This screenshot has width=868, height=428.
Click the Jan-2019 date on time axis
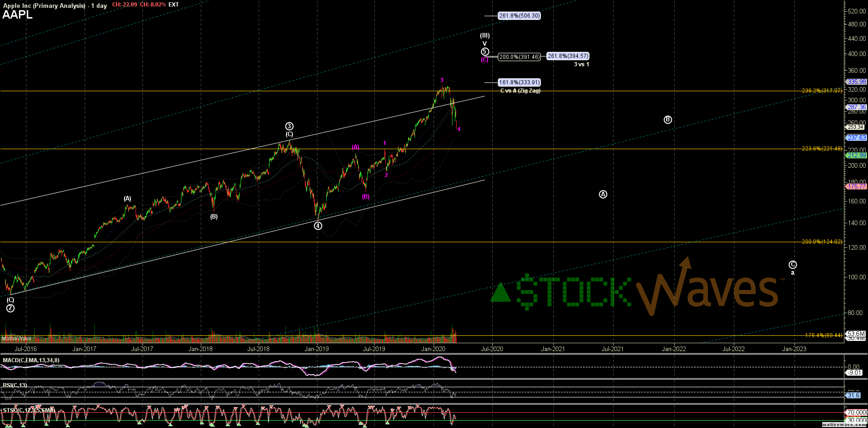317,349
